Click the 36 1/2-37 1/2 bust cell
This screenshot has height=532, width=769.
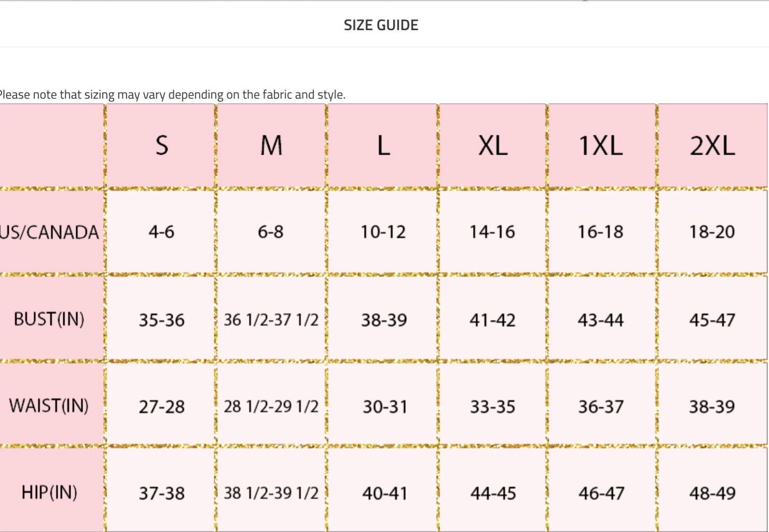click(271, 320)
